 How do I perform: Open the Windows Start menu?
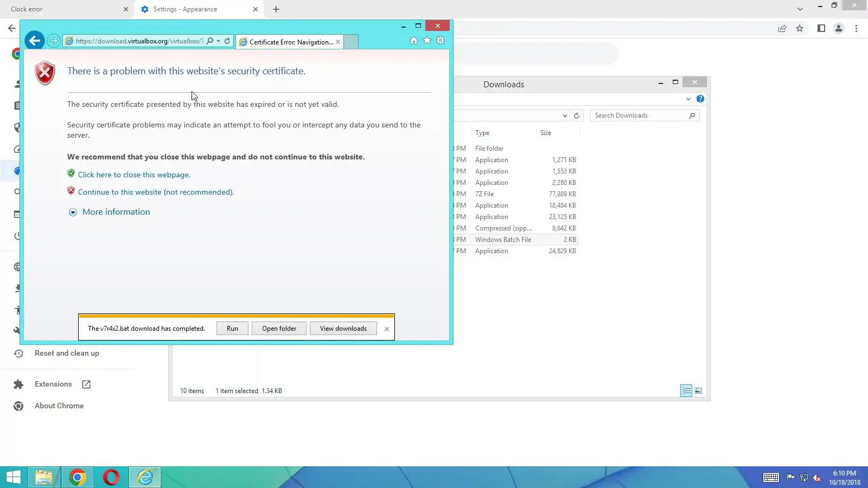click(13, 477)
